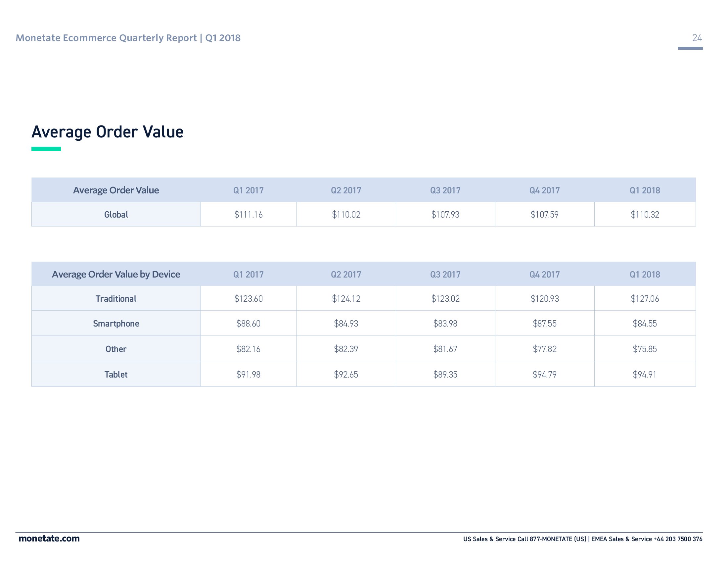728x563 pixels.
Task: Click the Smartphone Q2 2017 value $84.93
Action: tap(346, 324)
